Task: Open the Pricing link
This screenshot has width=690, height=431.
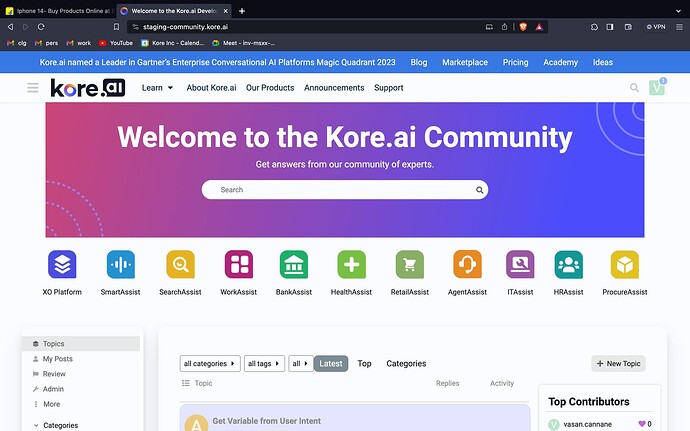Action: [x=515, y=62]
